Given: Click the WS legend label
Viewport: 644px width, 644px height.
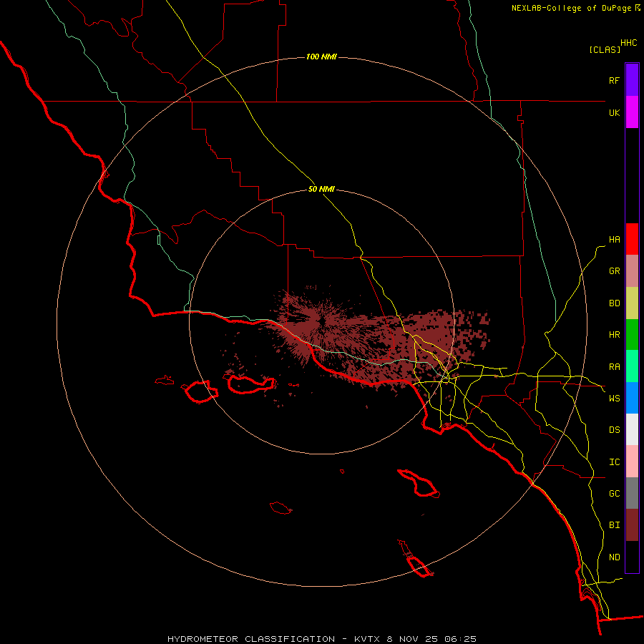Looking at the screenshot, I should (x=614, y=399).
